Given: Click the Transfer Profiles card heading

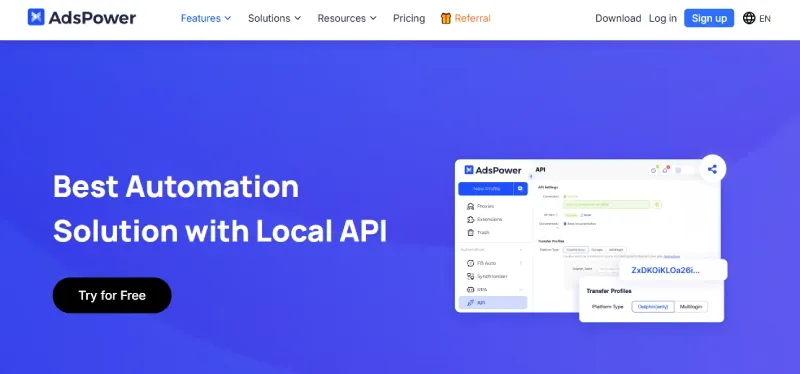Looking at the screenshot, I should click(x=609, y=291).
